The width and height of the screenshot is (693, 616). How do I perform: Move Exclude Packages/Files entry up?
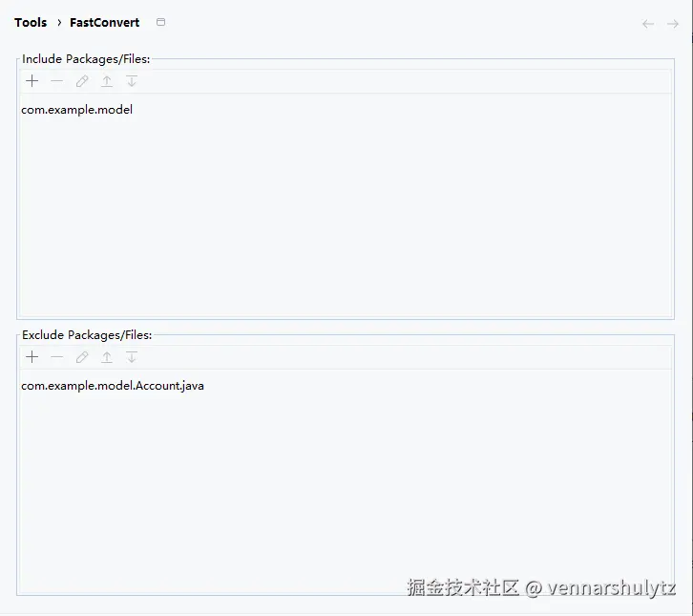[107, 357]
